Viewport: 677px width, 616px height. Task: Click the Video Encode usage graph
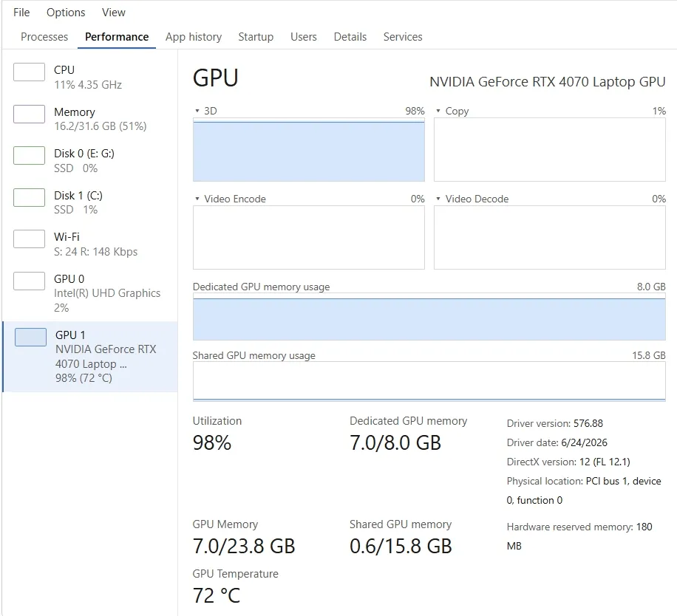coord(309,238)
